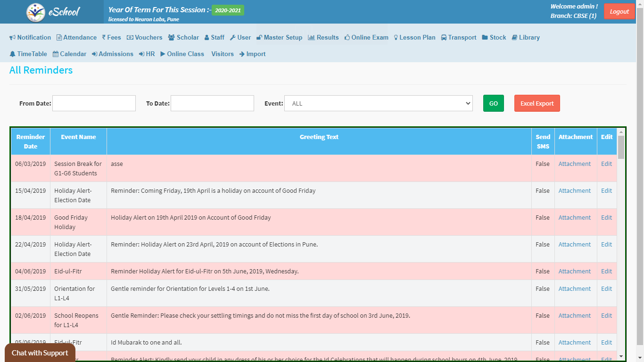Expand the Event dropdown
644x362 pixels.
coord(378,104)
